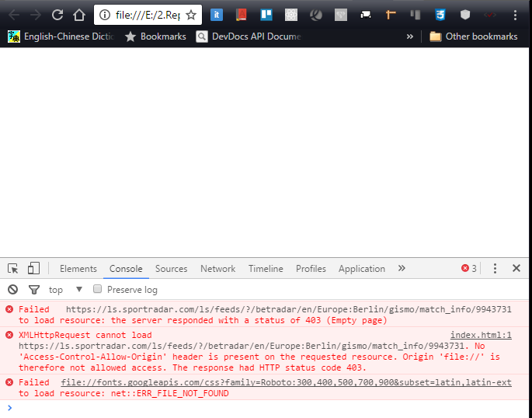
Task: Open the Chrome main menu
Action: coord(515,15)
